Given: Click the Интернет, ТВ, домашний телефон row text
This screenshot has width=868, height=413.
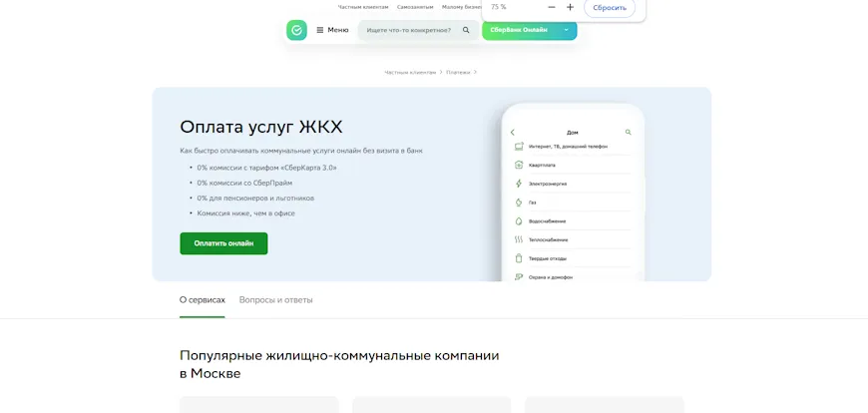Looking at the screenshot, I should (x=568, y=147).
